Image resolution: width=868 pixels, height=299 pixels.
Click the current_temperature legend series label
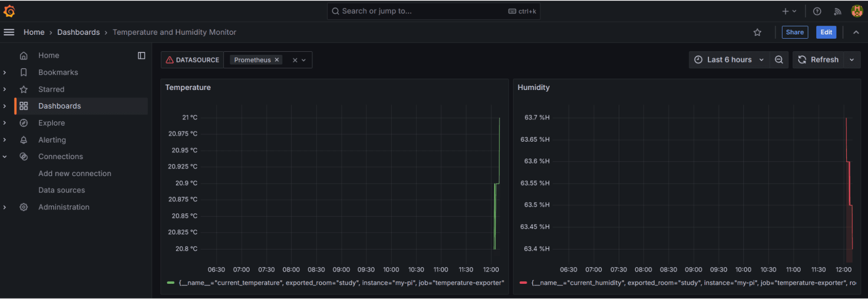click(341, 283)
